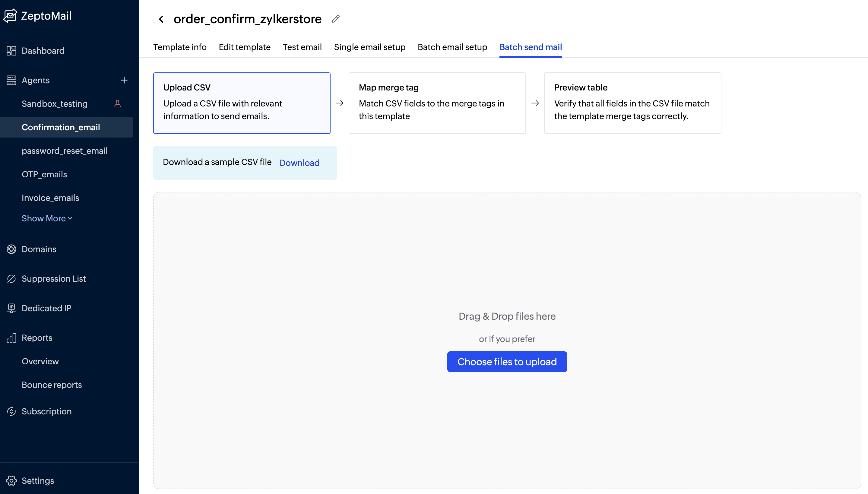
Task: Add a new agent with the plus icon
Action: 124,80
